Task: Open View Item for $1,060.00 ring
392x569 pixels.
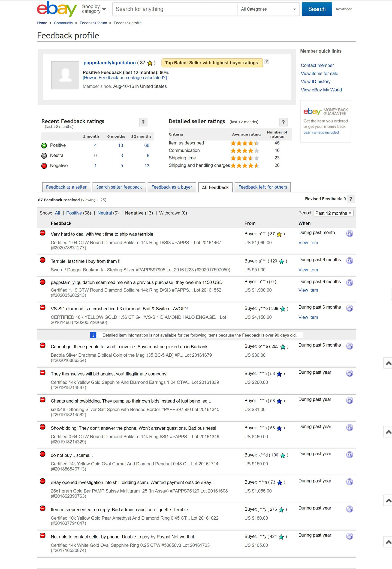Action: [308, 243]
